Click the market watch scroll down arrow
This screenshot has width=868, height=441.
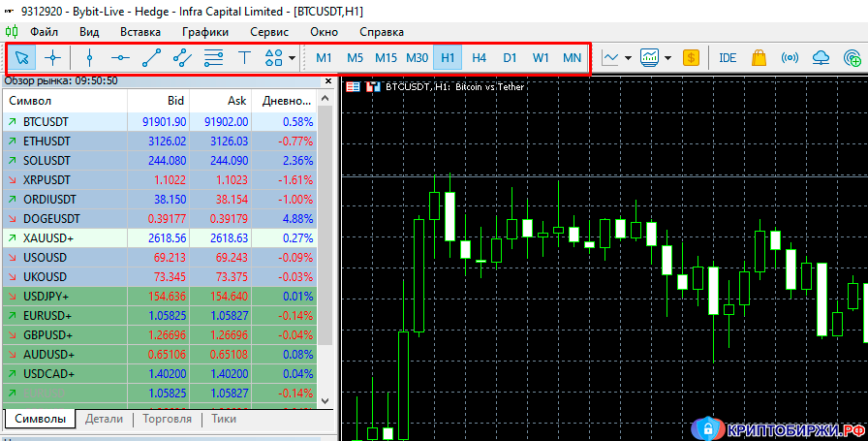tap(325, 400)
